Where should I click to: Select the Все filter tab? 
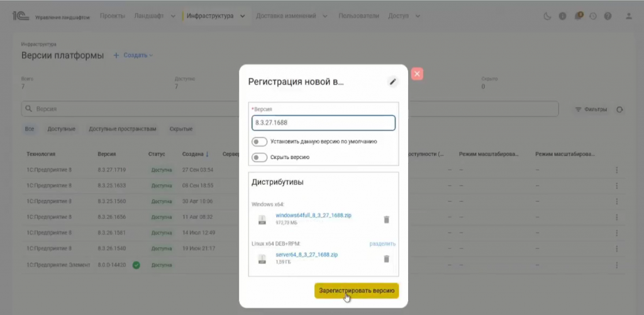tap(29, 129)
